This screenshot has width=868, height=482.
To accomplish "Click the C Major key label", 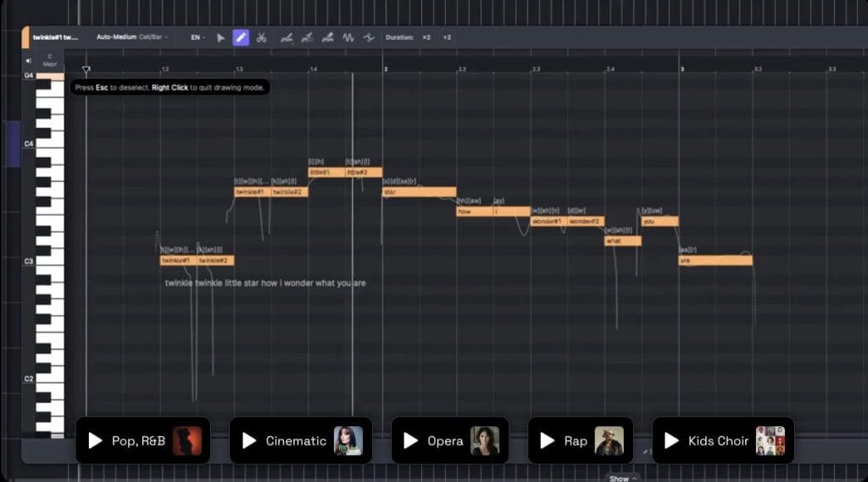I will [50, 60].
